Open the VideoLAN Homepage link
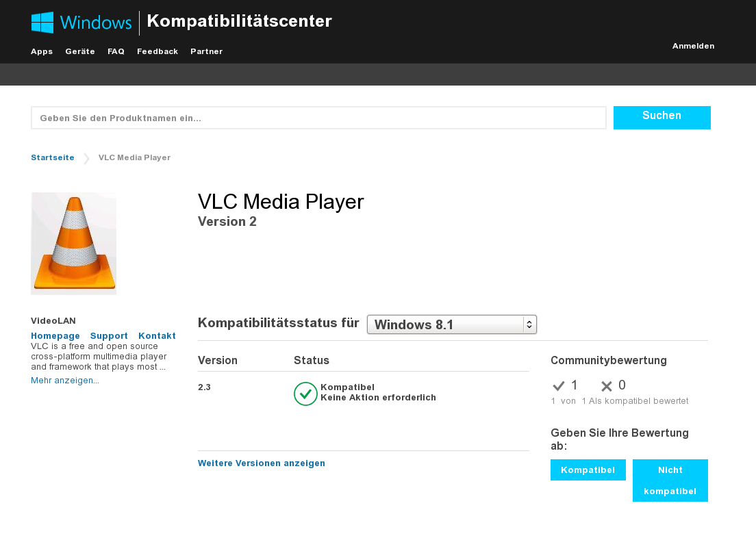The height and width of the screenshot is (538, 756). (55, 336)
